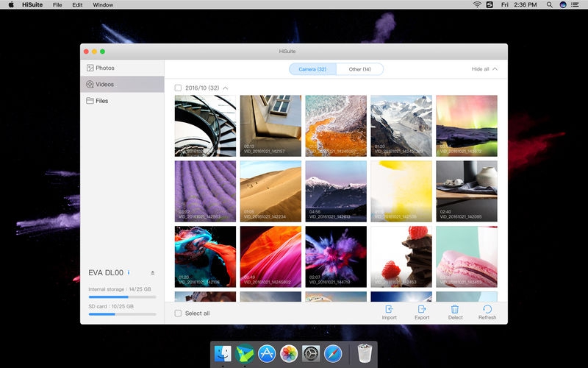Click the Delete trash icon
The height and width of the screenshot is (368, 588).
click(455, 310)
